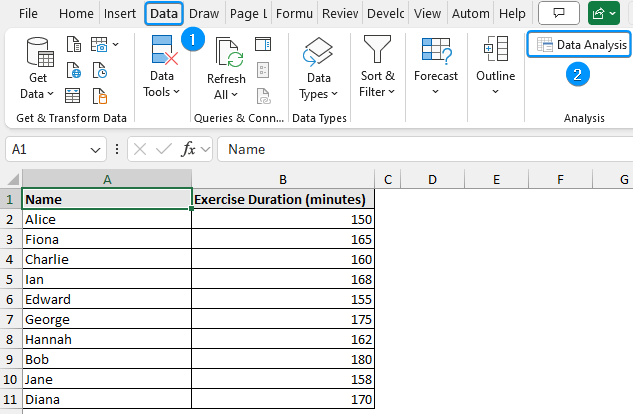Select Ian's duration value 168

click(x=283, y=279)
